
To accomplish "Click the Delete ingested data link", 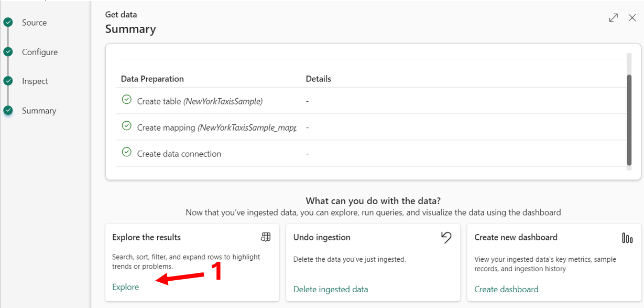I will 331,289.
